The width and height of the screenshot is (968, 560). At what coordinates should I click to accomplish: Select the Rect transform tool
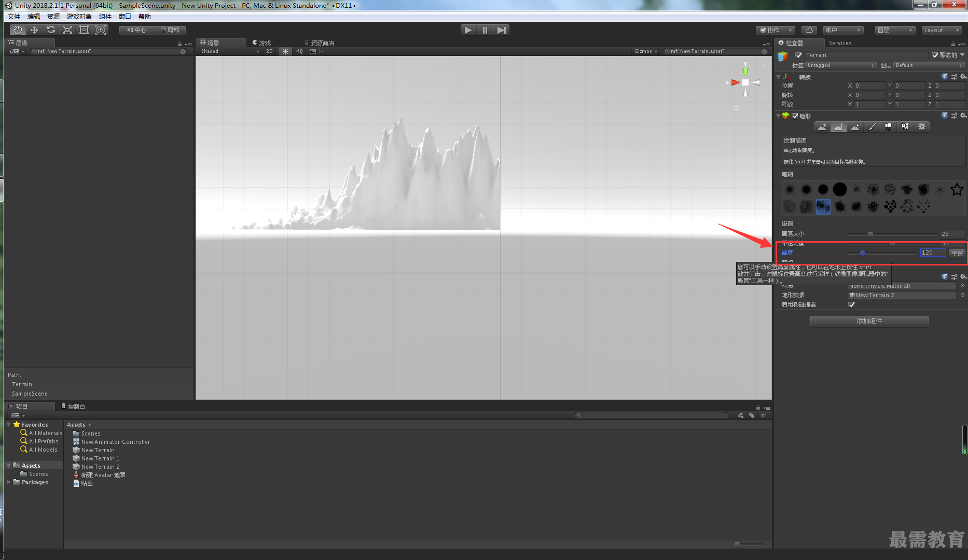coord(84,30)
